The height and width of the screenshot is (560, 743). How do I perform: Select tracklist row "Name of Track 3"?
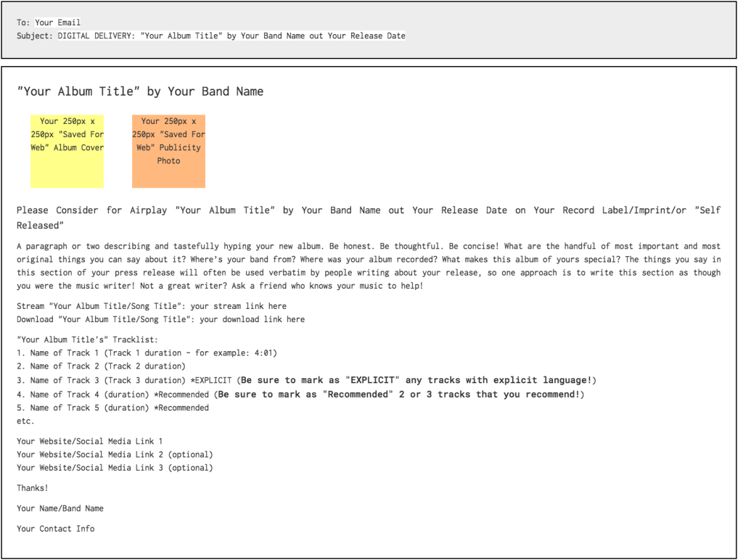307,380
